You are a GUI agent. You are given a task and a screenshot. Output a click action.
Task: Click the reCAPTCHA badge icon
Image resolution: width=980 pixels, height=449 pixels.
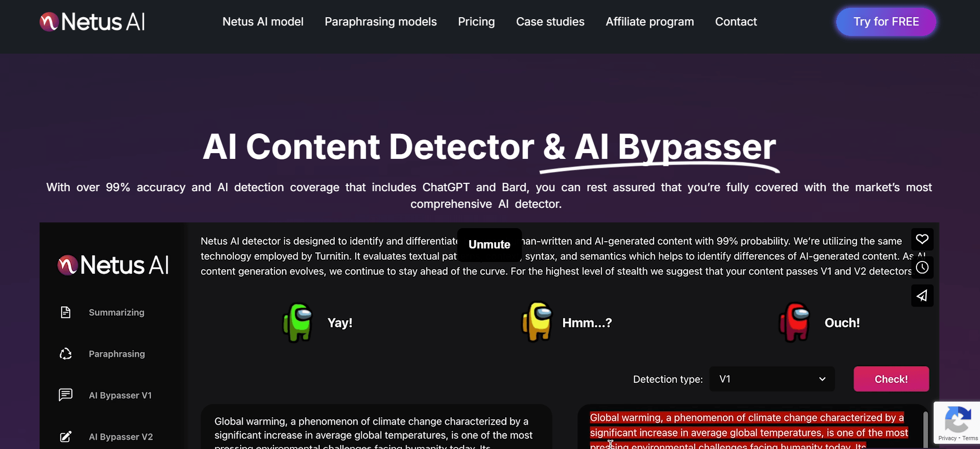click(x=957, y=419)
